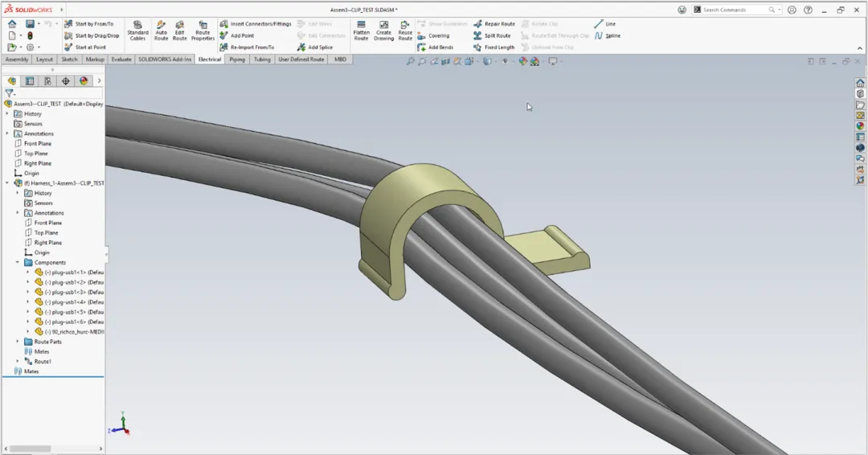Click Re-Import From/To

pyautogui.click(x=247, y=47)
